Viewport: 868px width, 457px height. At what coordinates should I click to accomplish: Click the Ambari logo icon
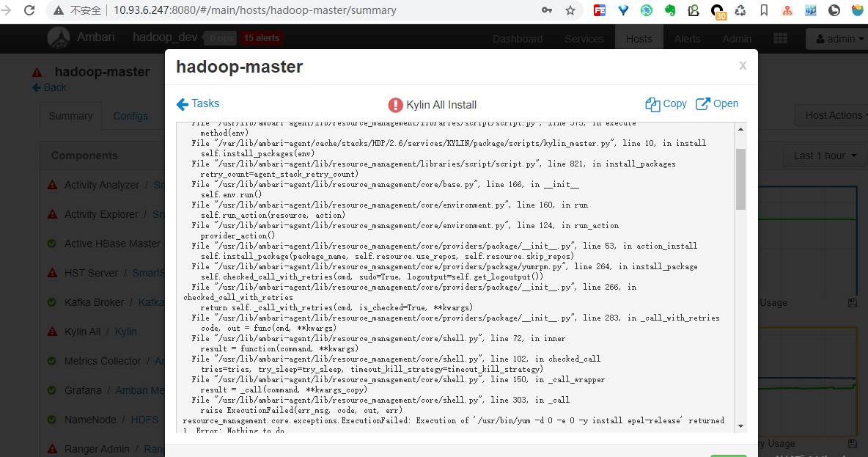58,37
